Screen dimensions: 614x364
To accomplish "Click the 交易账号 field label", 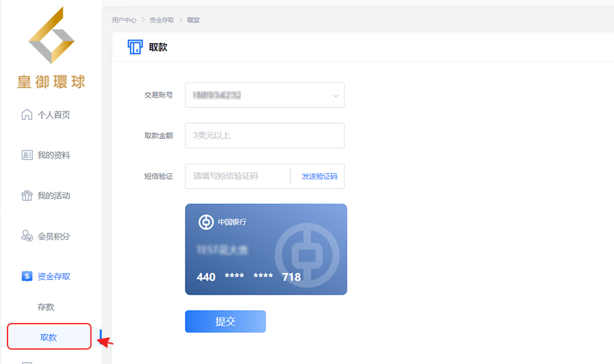I will click(x=159, y=94).
